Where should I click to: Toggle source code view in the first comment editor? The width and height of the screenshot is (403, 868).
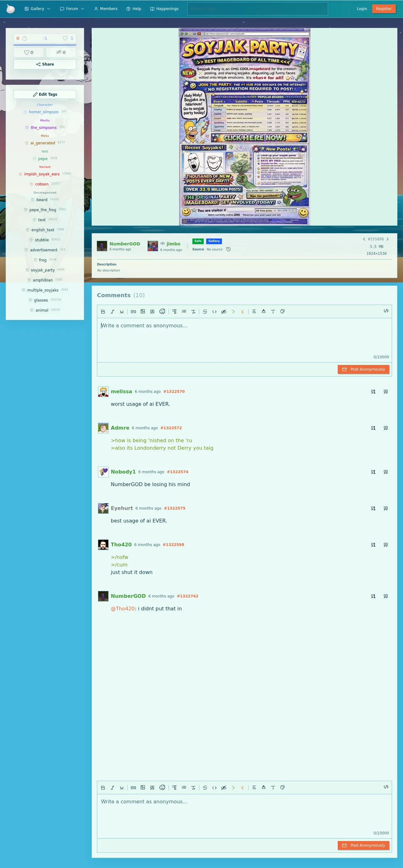(386, 311)
